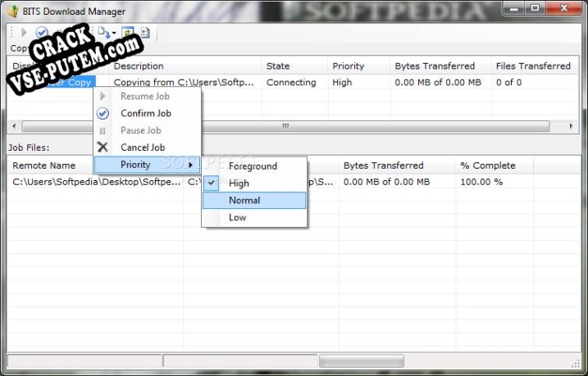Viewport: 588px width, 376px height.
Task: Click the Job Files Bytes Transferred header
Action: (398, 165)
